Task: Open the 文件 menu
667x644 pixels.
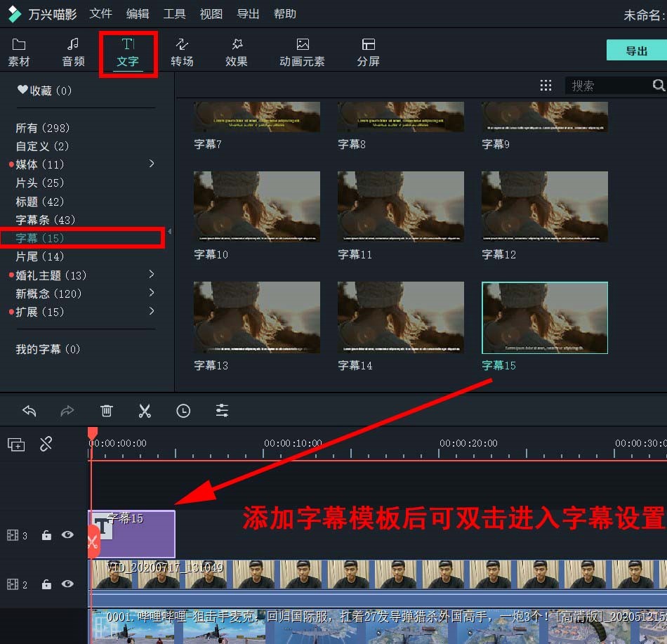Action: coord(101,14)
